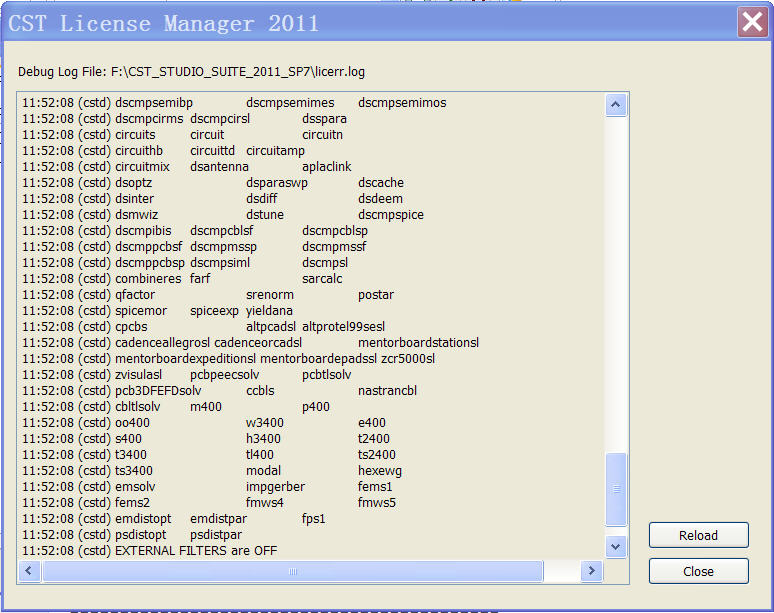Click log entry 'aplaclink'
The height and width of the screenshot is (613, 774).
coord(327,167)
